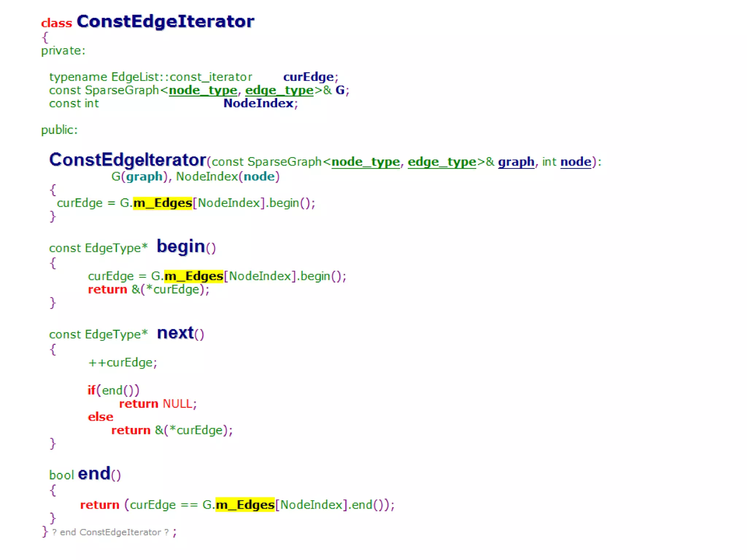Follow the 'node_type' link in the constructor signature
The image size is (747, 560).
(x=365, y=162)
